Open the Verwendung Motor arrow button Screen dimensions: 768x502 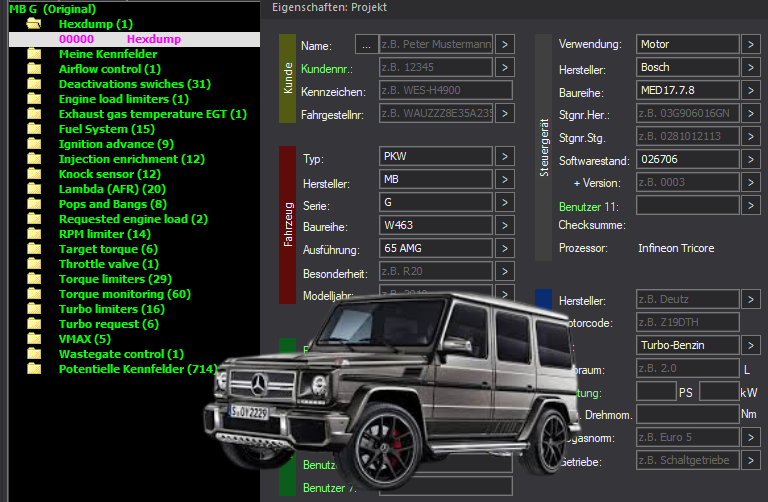(751, 44)
